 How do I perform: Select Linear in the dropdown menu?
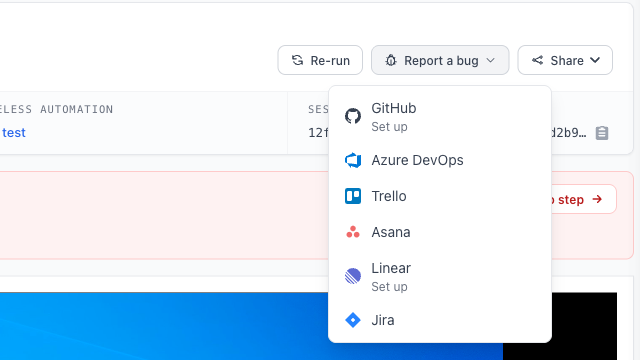tap(440, 276)
